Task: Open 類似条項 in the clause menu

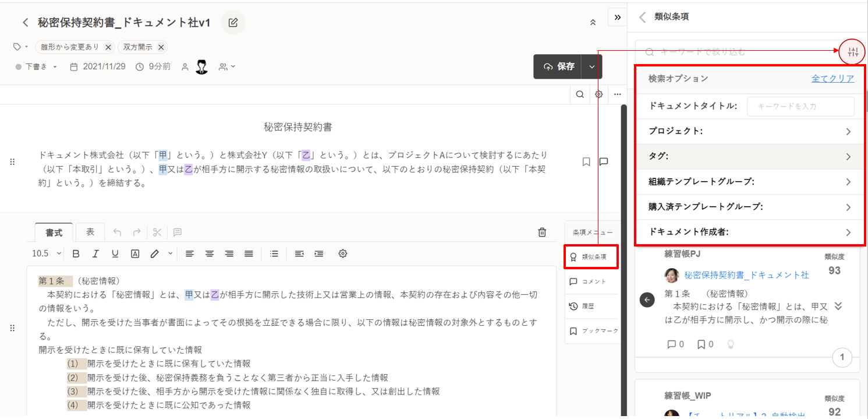Action: [590, 256]
